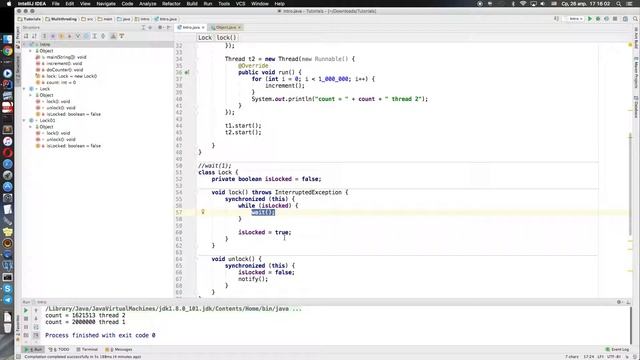Screen dimensions: 640x360
Task: Click the Lock breadcrumb above the editor
Action: click(x=205, y=38)
